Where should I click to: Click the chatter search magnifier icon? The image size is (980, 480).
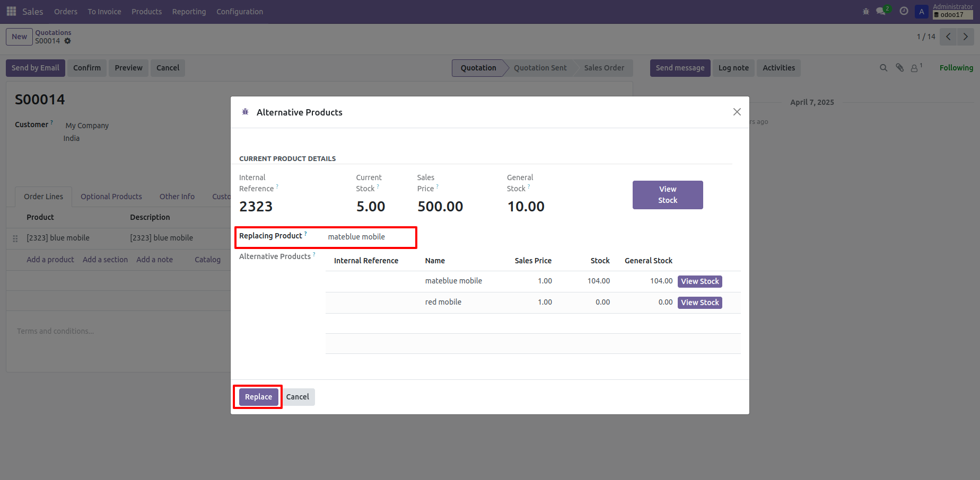click(x=883, y=68)
